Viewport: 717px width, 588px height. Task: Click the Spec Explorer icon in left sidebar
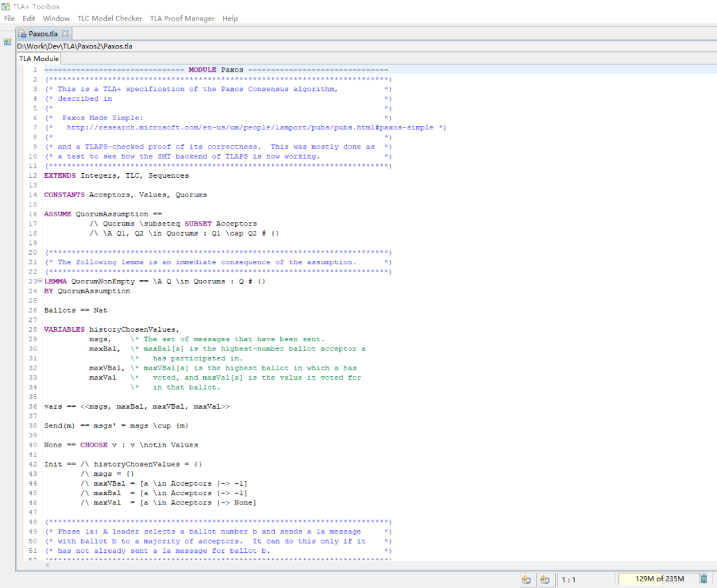click(x=7, y=42)
